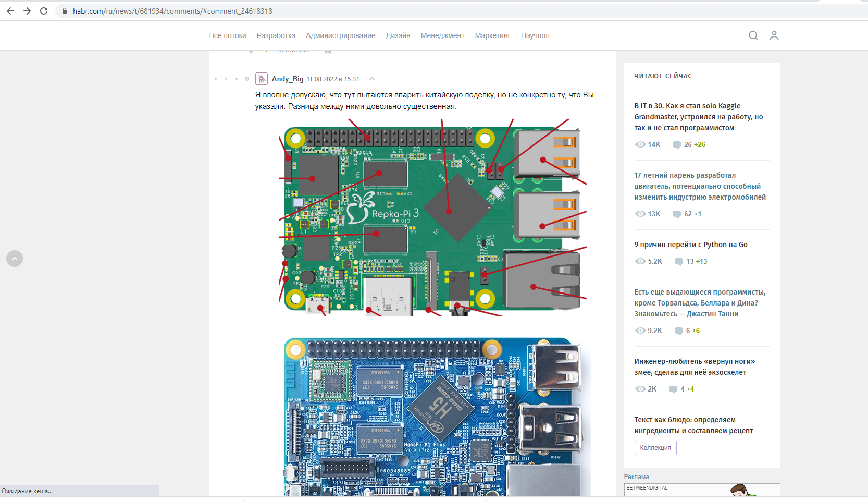Focus the habr.com address bar URL
868x501 pixels.
point(172,11)
